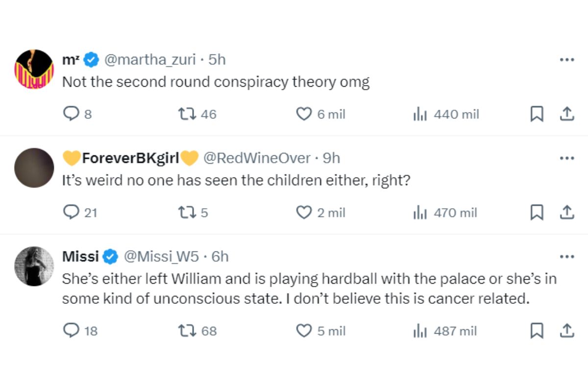Viewport: 588px width, 392px height.
Task: Bookmark martha_zuri's tweet
Action: (537, 114)
